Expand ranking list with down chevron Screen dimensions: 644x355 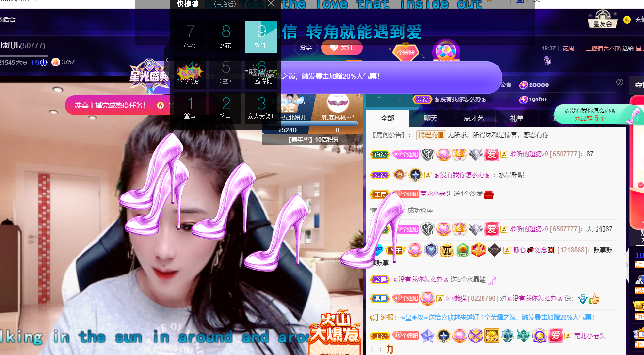(x=379, y=97)
